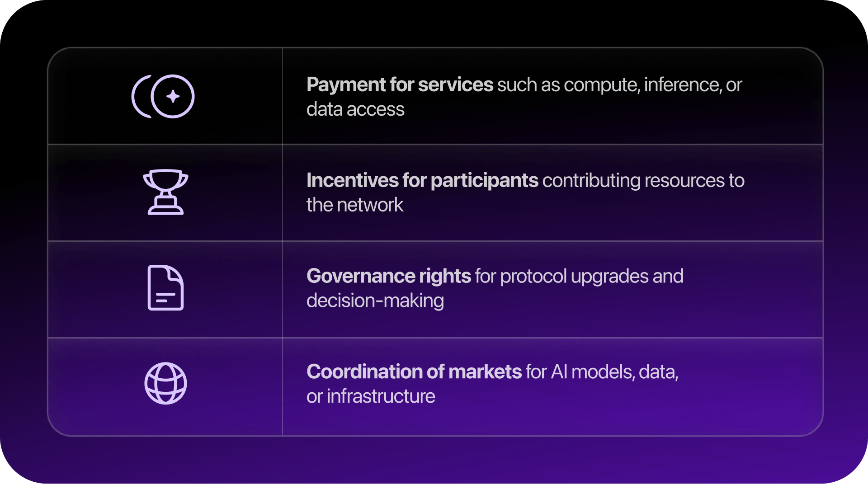Click the 'for AI models, data,' text
868x484 pixels.
pyautogui.click(x=602, y=372)
